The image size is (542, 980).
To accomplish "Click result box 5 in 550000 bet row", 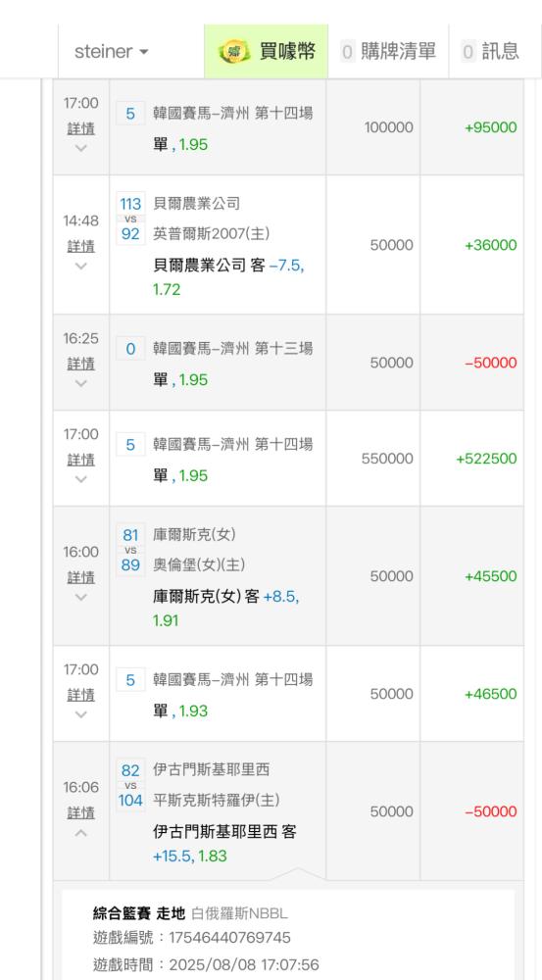I will point(130,444).
